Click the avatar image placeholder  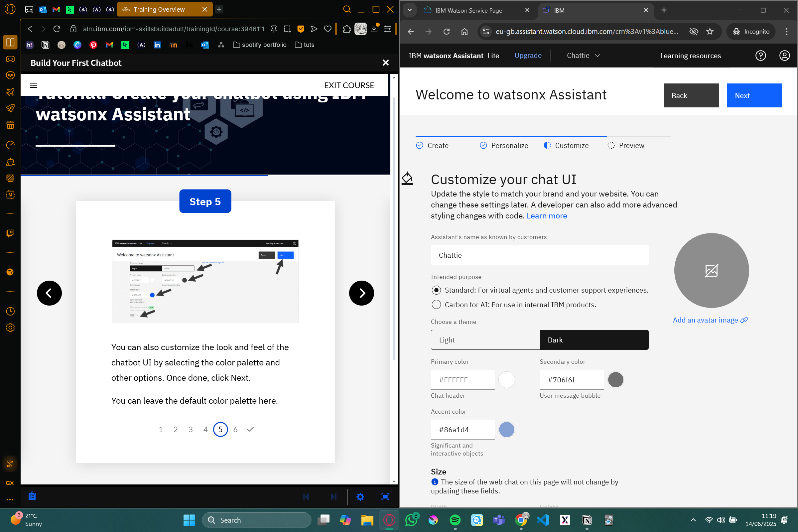(711, 270)
